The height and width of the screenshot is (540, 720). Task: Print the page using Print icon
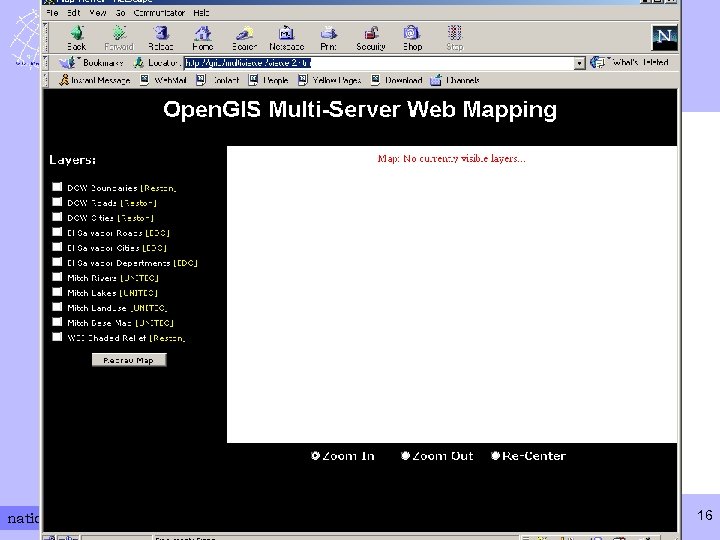pos(328,33)
